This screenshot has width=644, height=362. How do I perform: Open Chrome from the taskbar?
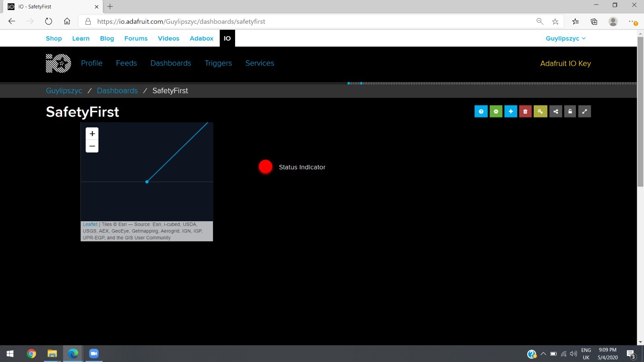pyautogui.click(x=31, y=354)
